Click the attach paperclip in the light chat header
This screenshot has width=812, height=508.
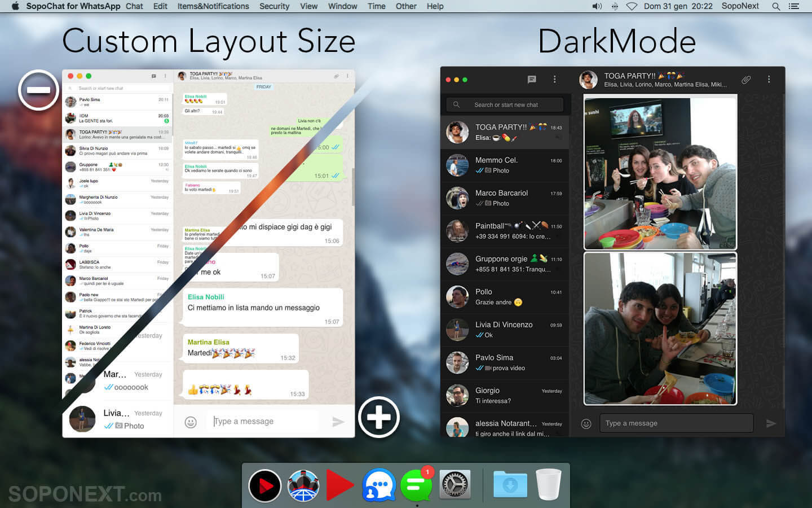pos(336,76)
